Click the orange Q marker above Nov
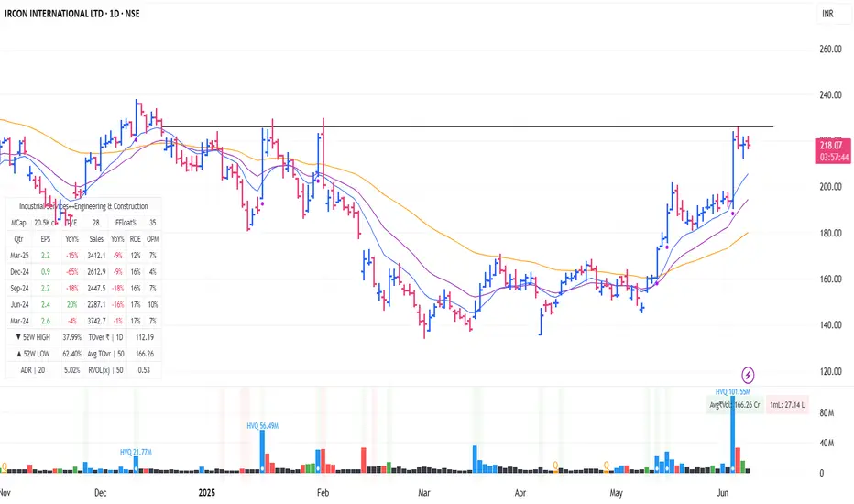Screen dimensions: 854x504 [5, 466]
